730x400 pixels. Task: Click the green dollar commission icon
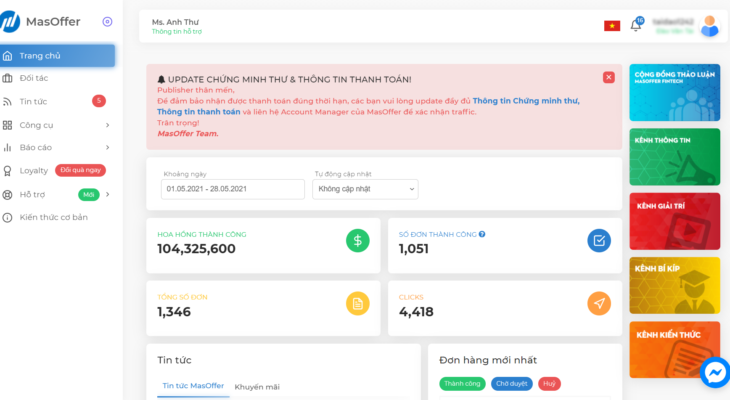358,241
